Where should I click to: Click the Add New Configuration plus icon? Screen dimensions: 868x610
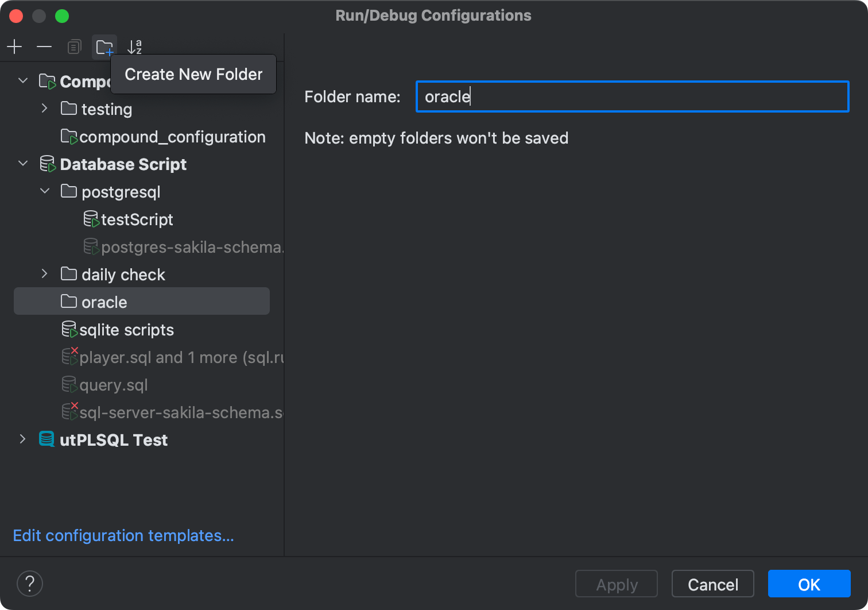pyautogui.click(x=14, y=47)
